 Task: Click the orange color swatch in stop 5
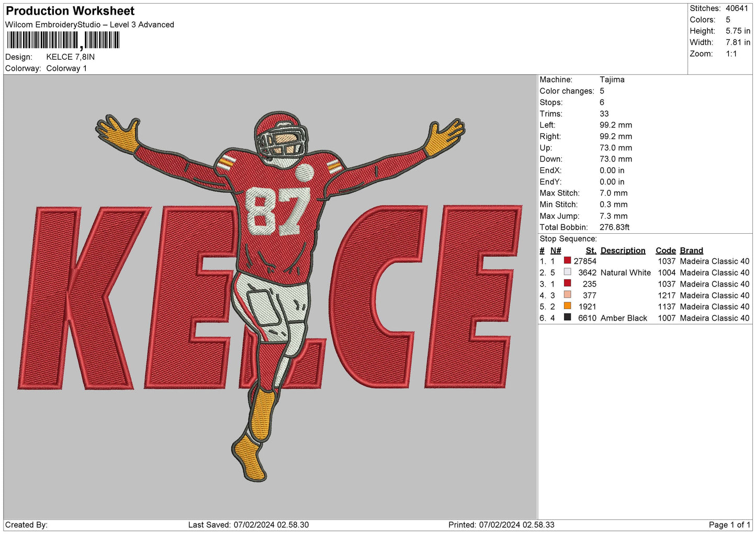pyautogui.click(x=567, y=306)
